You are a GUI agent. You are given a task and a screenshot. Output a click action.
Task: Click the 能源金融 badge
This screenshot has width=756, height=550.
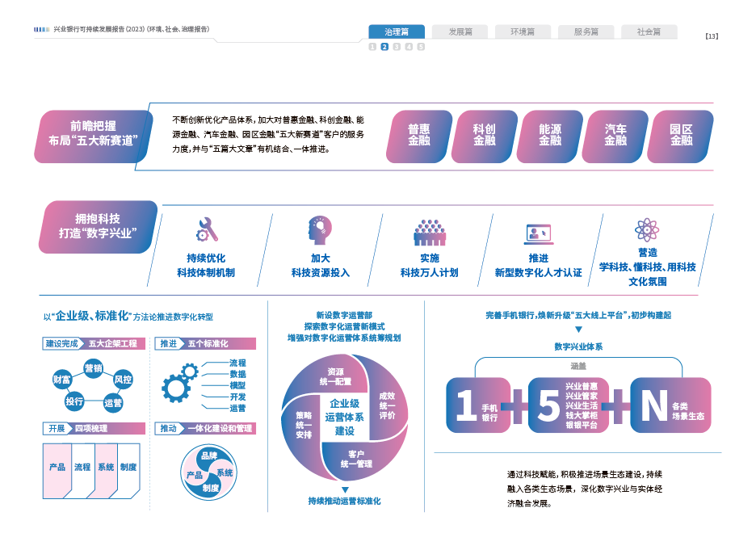pyautogui.click(x=549, y=135)
